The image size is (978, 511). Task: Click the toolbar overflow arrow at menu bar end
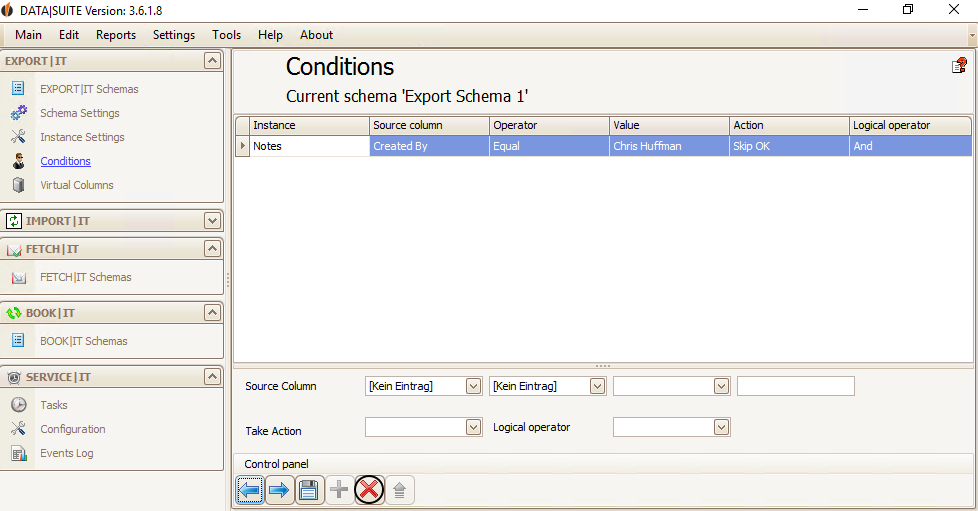972,36
